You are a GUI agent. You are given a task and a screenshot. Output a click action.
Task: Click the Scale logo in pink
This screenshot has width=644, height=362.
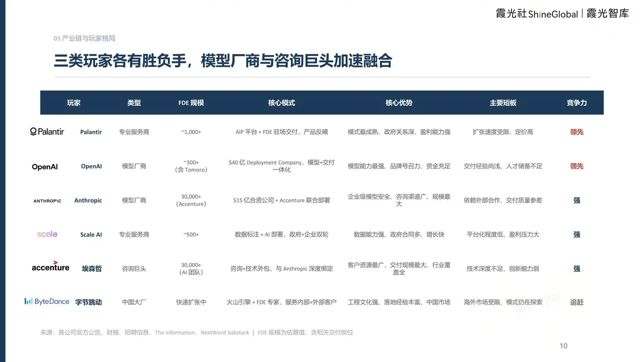pos(47,234)
